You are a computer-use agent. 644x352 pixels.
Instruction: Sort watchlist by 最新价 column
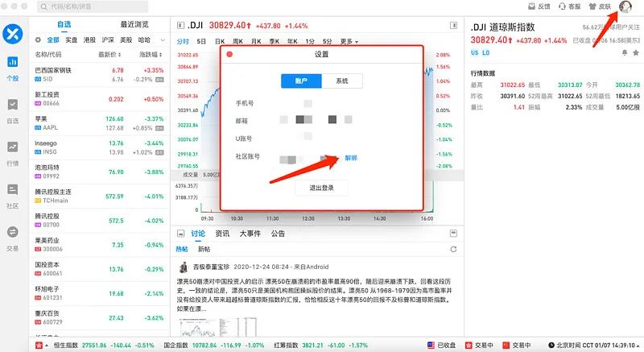109,54
